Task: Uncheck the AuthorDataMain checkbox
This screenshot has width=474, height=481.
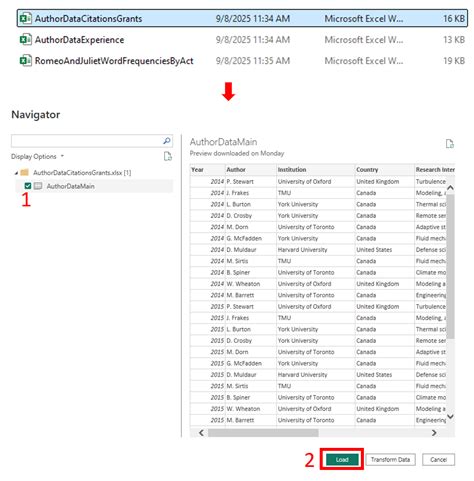Action: coord(28,186)
